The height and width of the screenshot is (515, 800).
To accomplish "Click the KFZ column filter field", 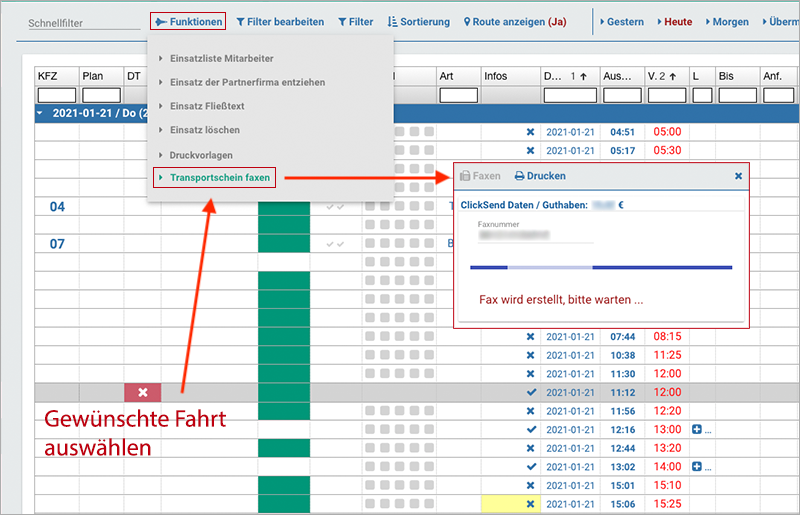I will coord(56,95).
